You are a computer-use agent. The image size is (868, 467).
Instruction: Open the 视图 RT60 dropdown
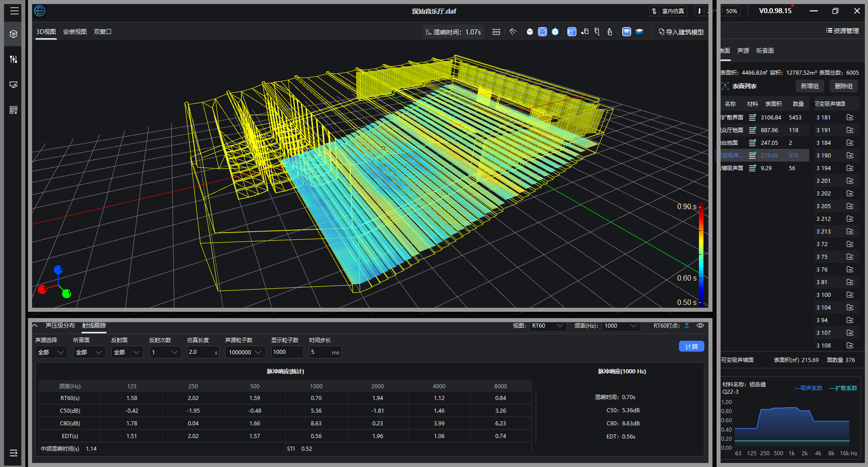[547, 326]
